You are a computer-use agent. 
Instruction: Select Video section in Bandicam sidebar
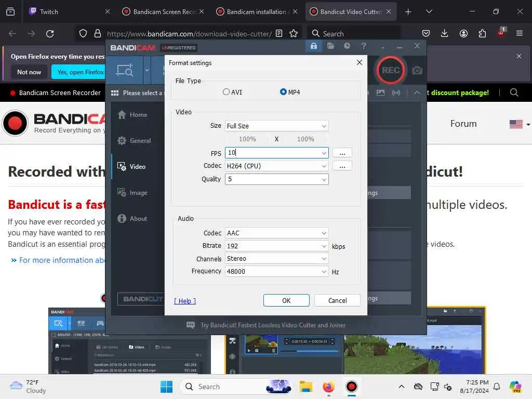click(x=131, y=167)
